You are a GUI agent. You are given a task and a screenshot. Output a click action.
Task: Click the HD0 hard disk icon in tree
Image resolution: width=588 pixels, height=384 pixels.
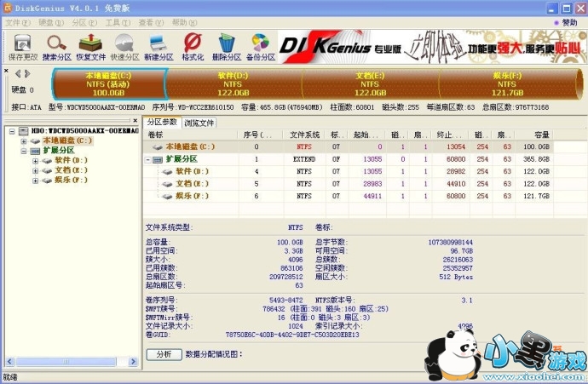coord(24,131)
